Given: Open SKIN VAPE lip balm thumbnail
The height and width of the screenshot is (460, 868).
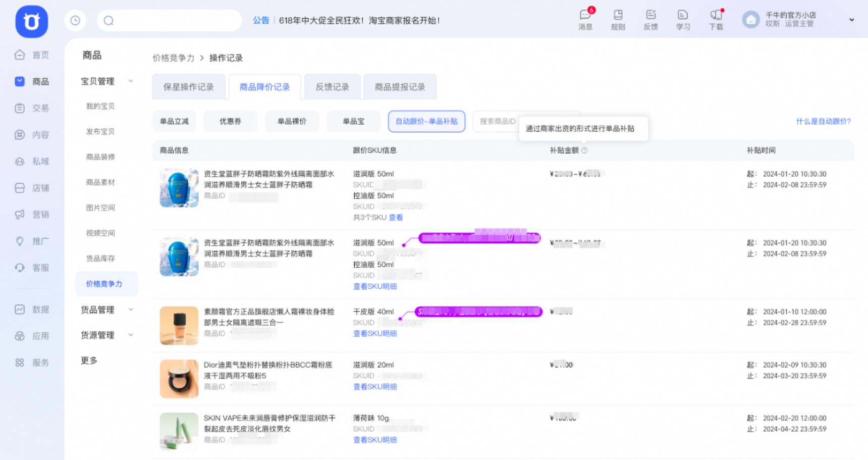Looking at the screenshot, I should 179,432.
